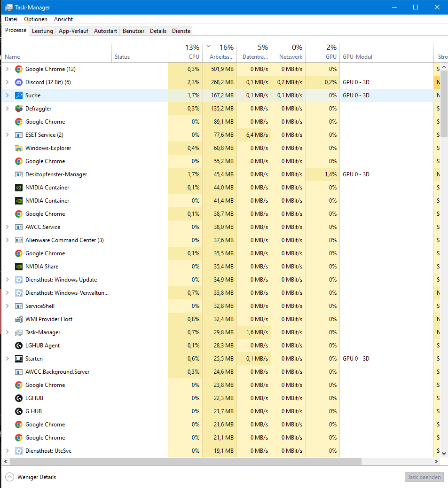448x488 pixels.
Task: Select the 268,2 MB memory cell
Action: tap(220, 82)
